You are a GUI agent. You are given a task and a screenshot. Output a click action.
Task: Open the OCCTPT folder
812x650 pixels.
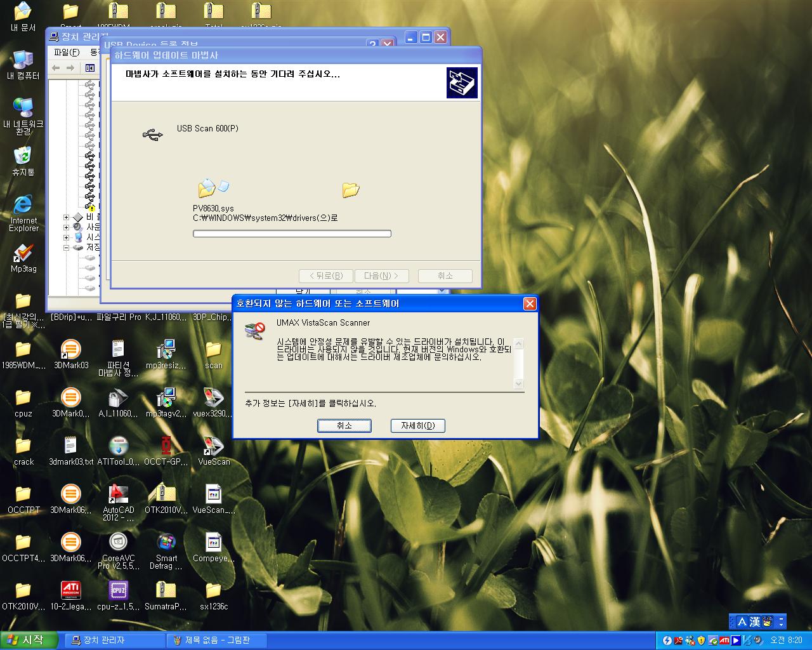(23, 499)
